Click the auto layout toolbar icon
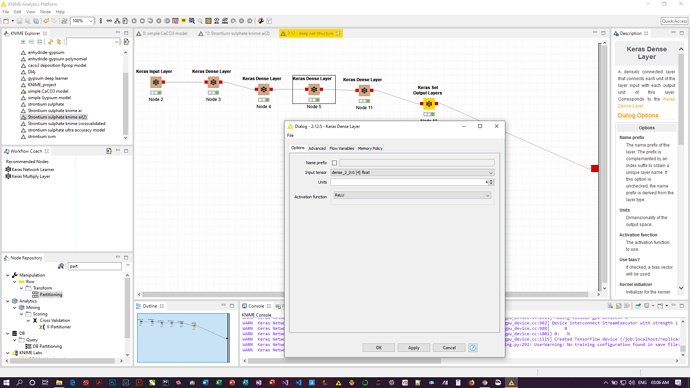Viewport: 690px width, 388px height. [117, 21]
